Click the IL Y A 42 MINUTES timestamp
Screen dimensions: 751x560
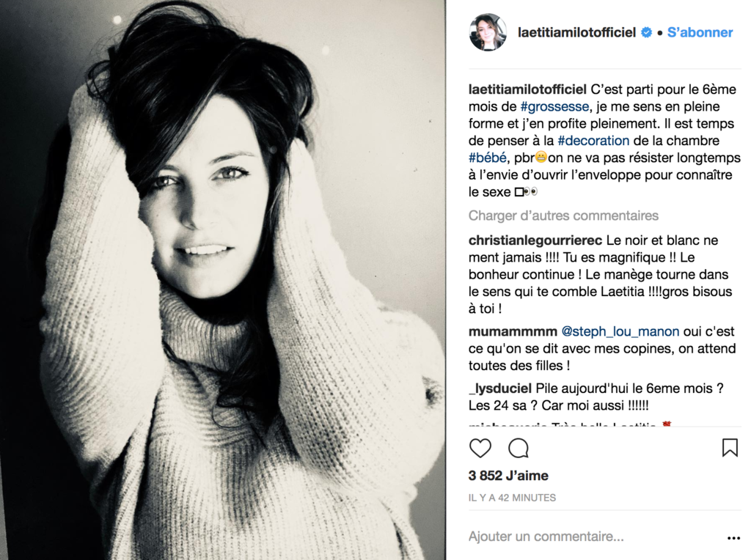pos(512,498)
